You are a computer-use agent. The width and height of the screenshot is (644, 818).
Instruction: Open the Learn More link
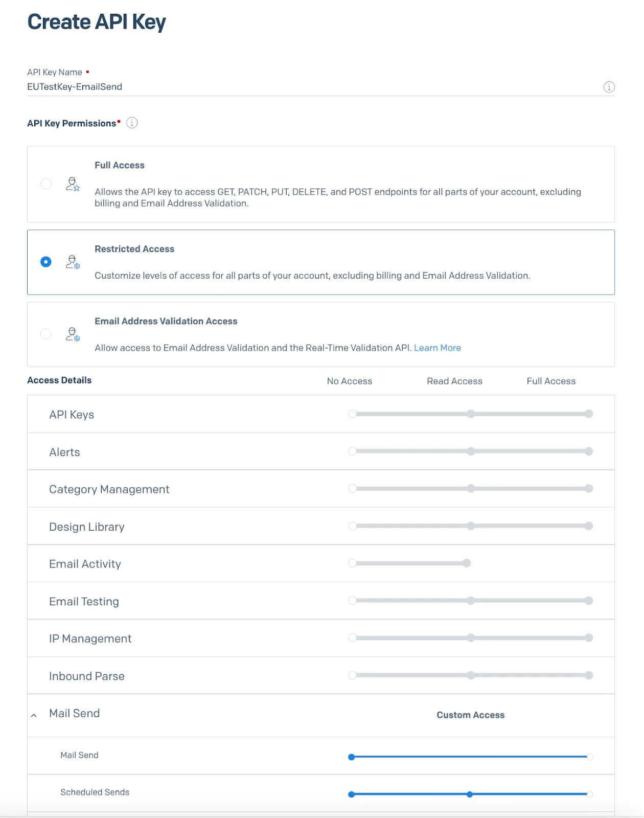(x=438, y=348)
